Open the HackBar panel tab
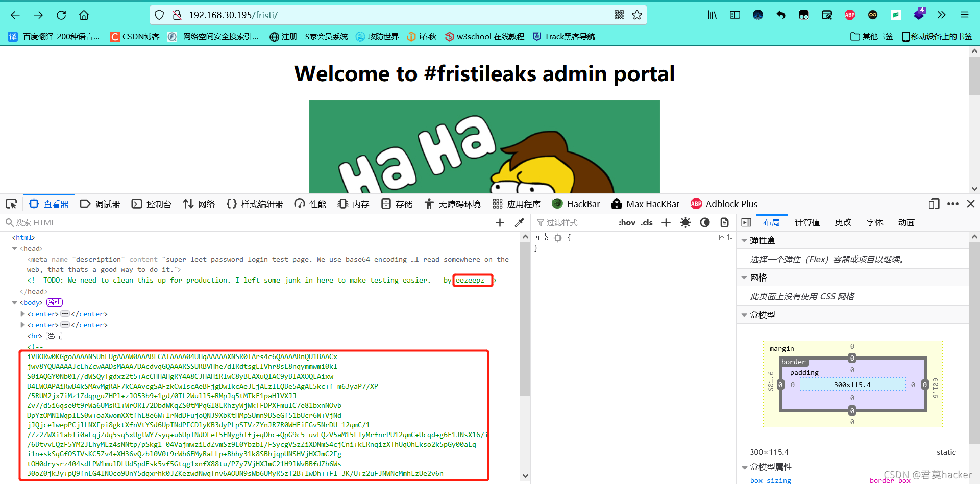980x484 pixels. pyautogui.click(x=576, y=204)
